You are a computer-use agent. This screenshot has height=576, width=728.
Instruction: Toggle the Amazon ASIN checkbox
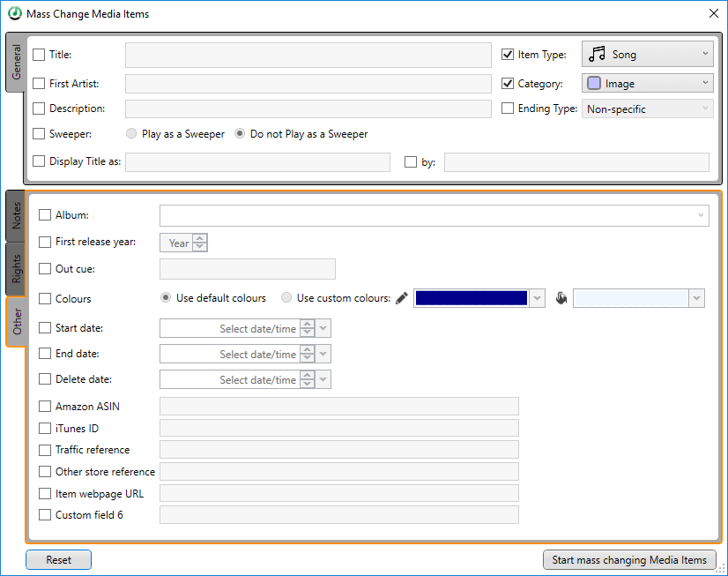[42, 406]
